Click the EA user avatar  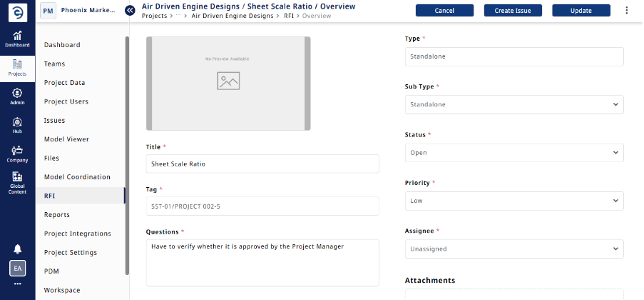click(x=17, y=269)
